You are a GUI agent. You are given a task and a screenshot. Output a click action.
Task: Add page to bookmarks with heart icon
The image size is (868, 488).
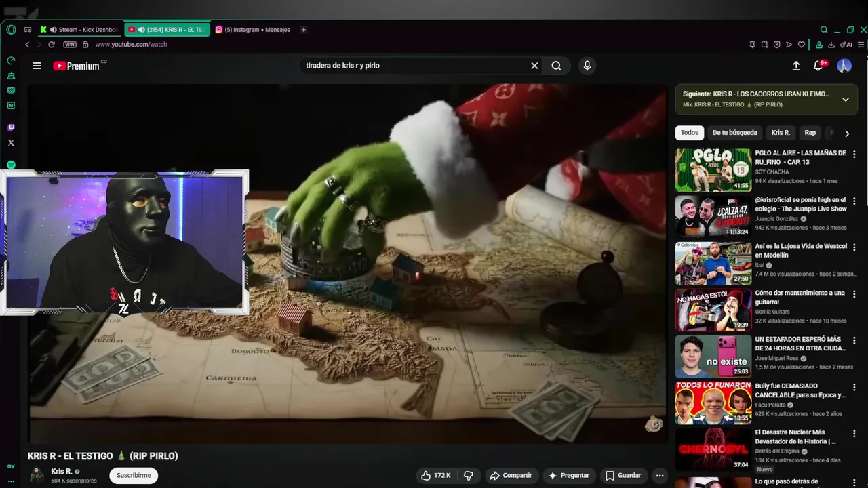[801, 45]
